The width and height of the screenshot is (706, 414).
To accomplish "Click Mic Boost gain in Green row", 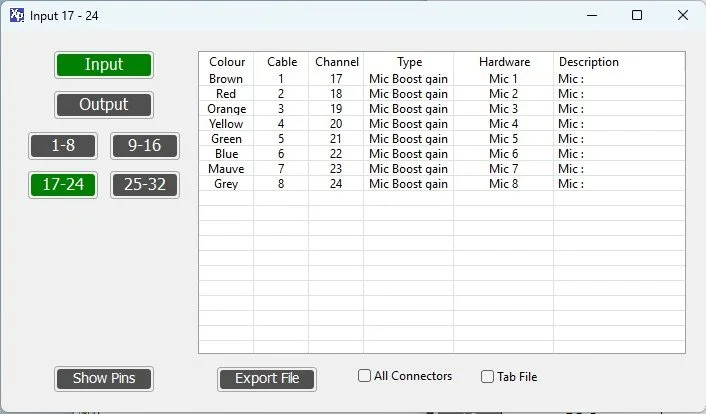I will (x=408, y=139).
